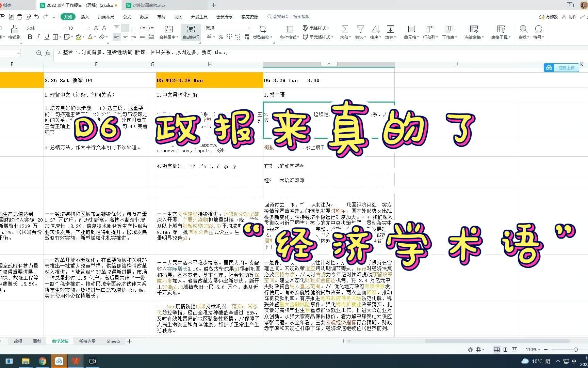Click the zoom slider handle
The width and height of the screenshot is (588, 368).
575,350
